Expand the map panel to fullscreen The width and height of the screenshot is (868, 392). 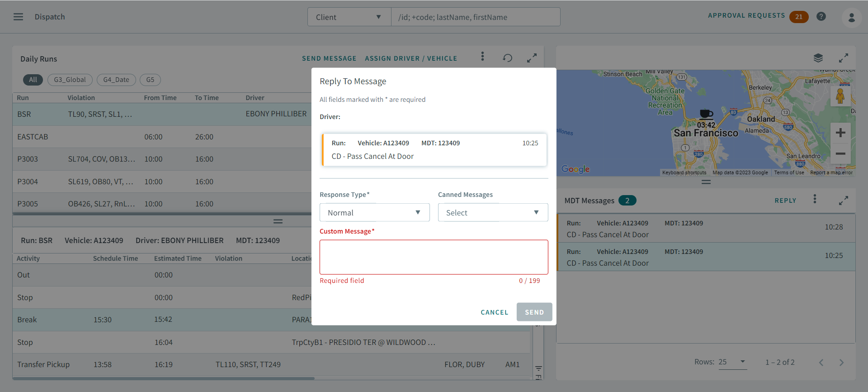pyautogui.click(x=843, y=58)
